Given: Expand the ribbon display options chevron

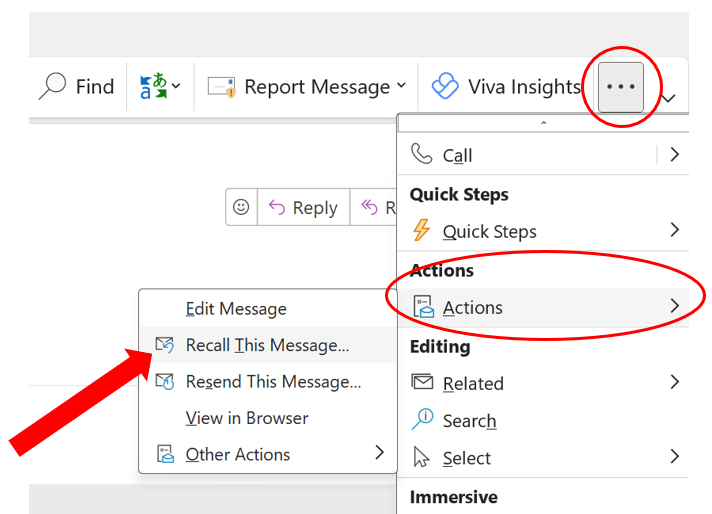Looking at the screenshot, I should [669, 98].
